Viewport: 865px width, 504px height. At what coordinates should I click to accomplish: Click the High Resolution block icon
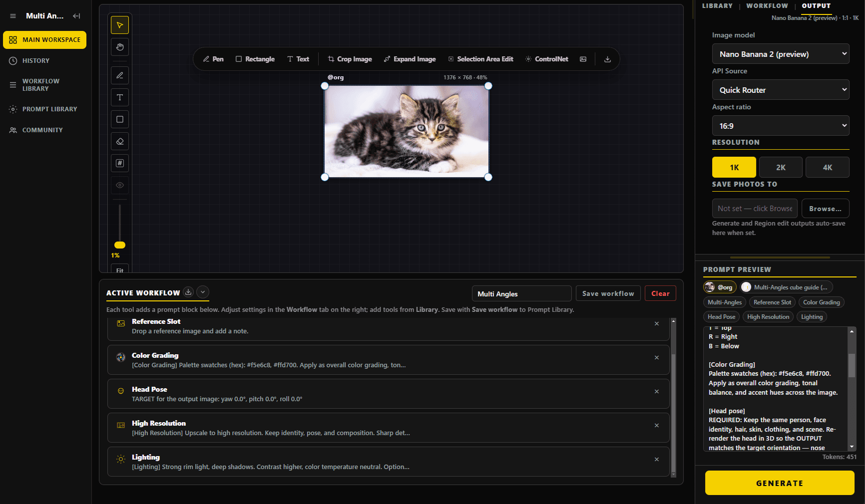121,425
